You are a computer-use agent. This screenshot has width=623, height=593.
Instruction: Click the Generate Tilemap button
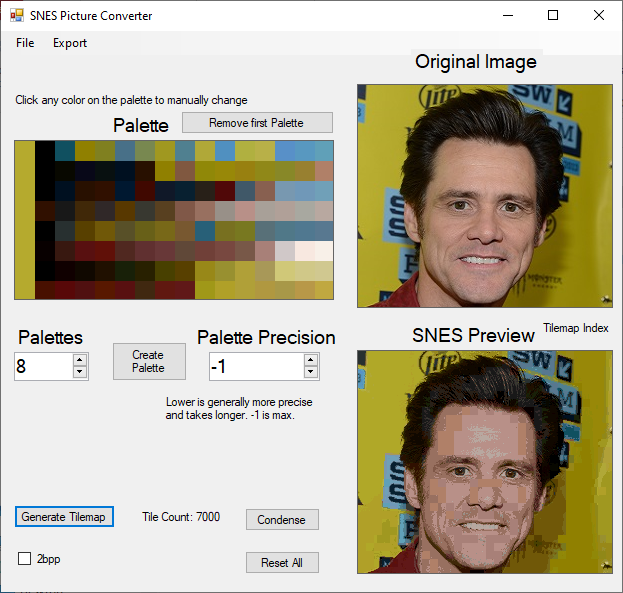click(x=64, y=517)
